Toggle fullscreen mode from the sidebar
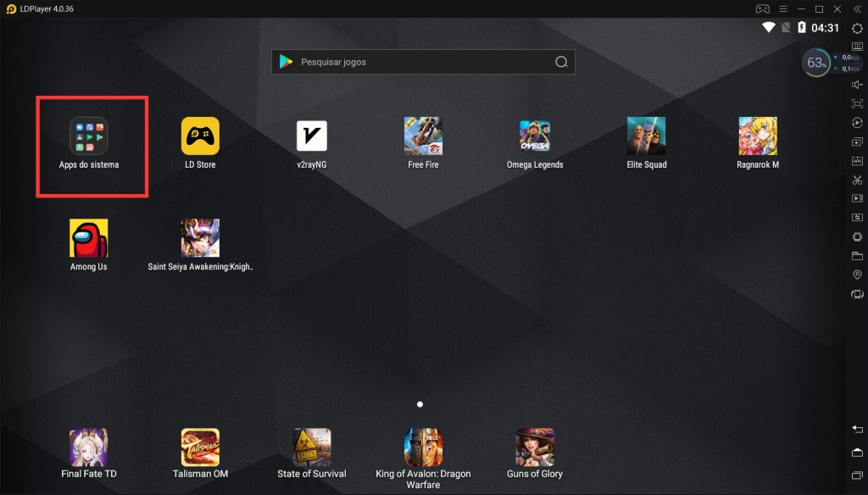 tap(857, 103)
